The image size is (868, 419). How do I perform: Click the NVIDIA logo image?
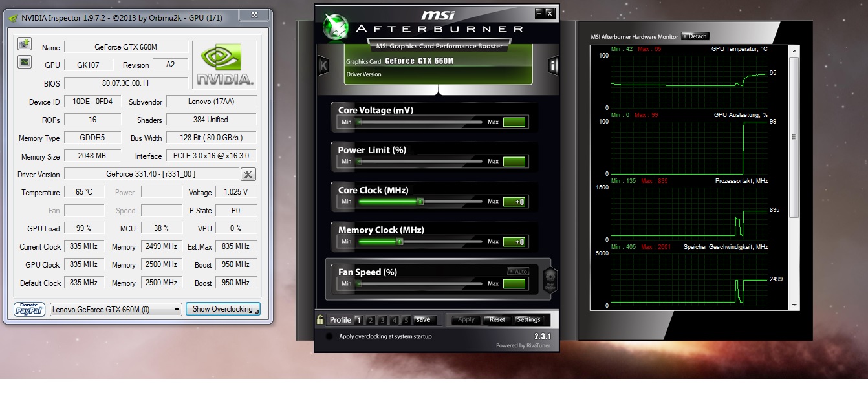click(224, 65)
